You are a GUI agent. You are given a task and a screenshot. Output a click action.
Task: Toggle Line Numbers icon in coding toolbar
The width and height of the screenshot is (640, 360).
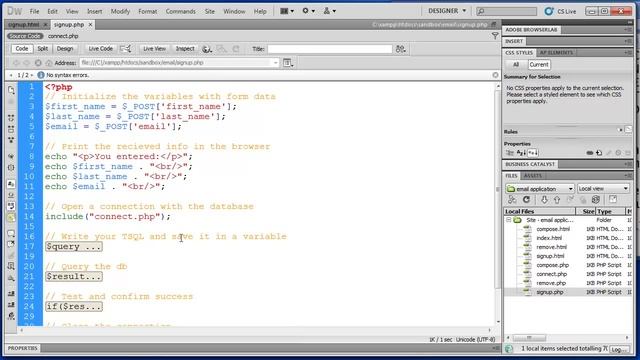pos(11,184)
